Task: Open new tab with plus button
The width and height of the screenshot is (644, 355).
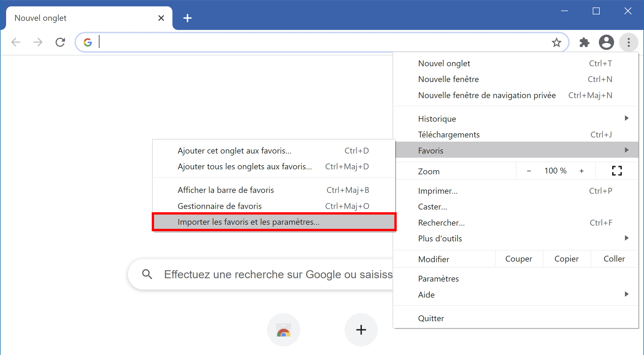Action: [x=188, y=18]
